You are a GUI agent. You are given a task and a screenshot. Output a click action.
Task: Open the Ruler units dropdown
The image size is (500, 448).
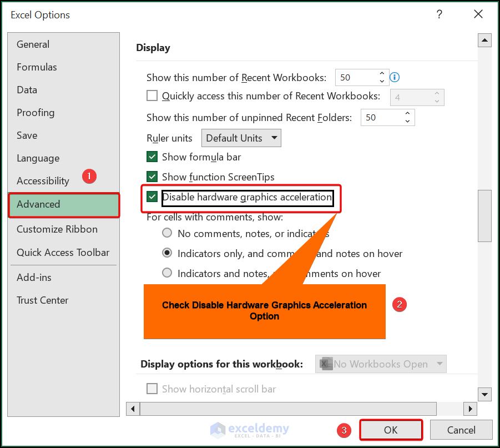pyautogui.click(x=241, y=138)
